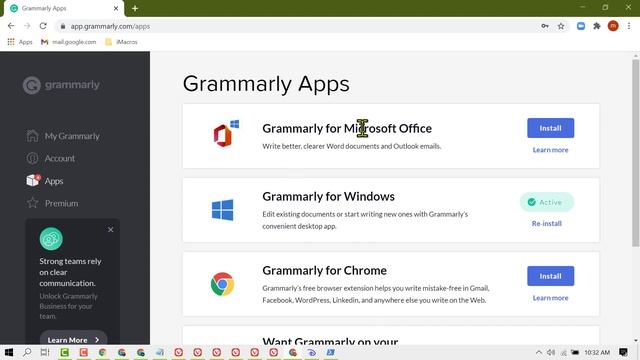The height and width of the screenshot is (360, 640).
Task: Click the Active status for Windows app
Action: click(547, 202)
